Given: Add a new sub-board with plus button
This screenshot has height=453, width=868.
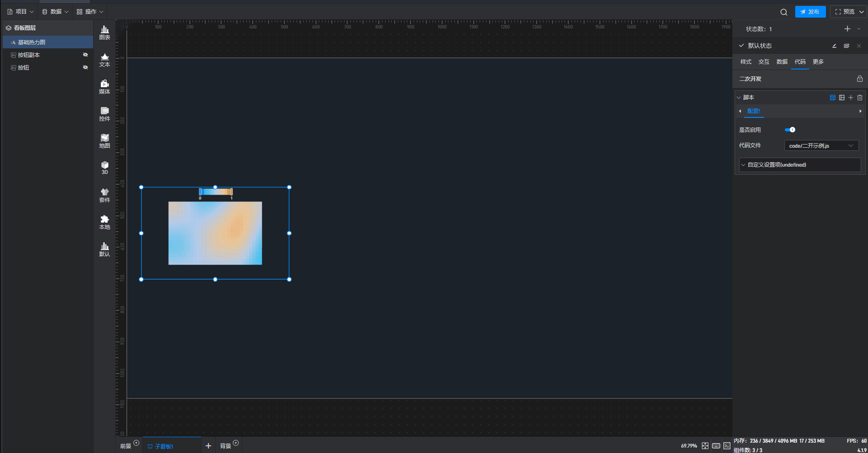Looking at the screenshot, I should [208, 446].
